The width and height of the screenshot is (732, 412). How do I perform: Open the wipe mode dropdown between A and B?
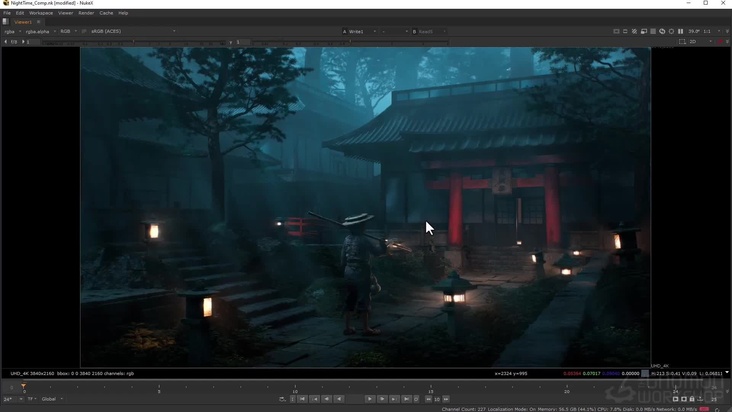coord(394,32)
